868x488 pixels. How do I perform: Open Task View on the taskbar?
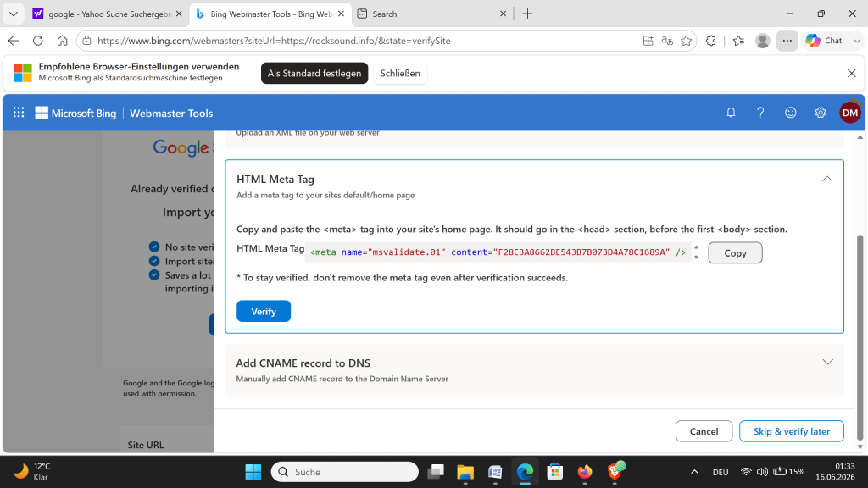click(x=436, y=472)
